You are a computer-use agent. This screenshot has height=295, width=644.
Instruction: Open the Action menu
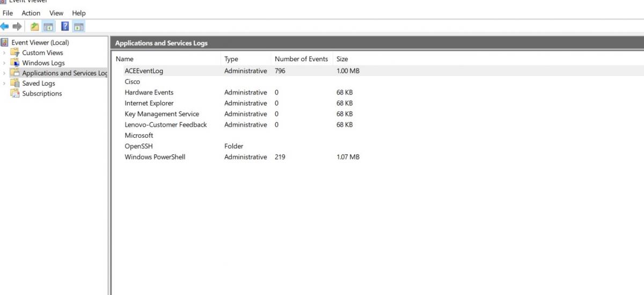click(x=31, y=13)
